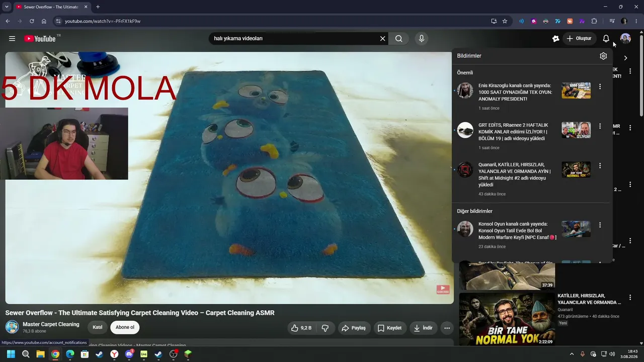The image size is (644, 362).
Task: Click GRT EDİTS notification thumbnail
Action: click(576, 130)
